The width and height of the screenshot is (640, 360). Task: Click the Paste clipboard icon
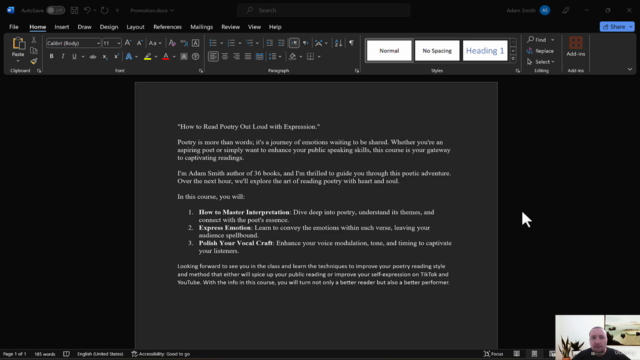[18, 44]
